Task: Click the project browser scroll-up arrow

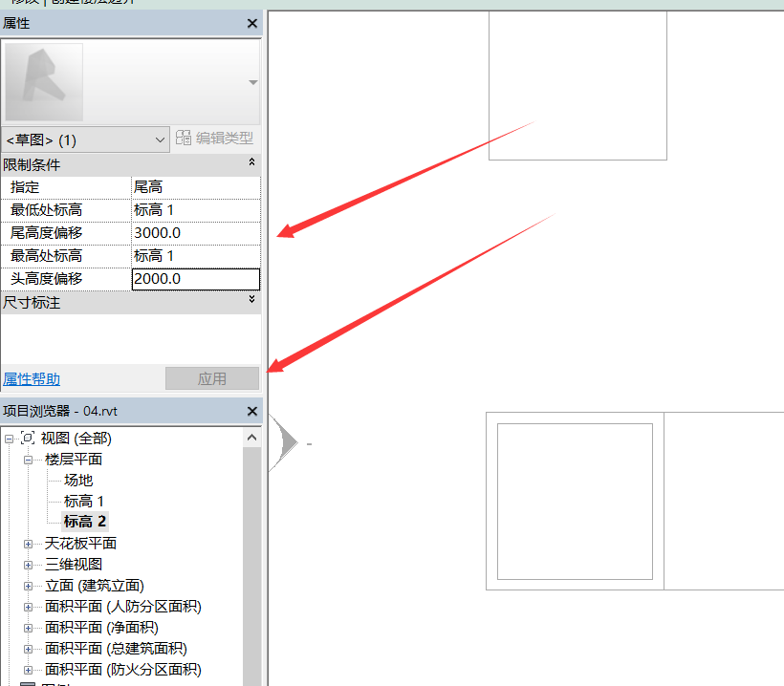Action: tap(252, 438)
